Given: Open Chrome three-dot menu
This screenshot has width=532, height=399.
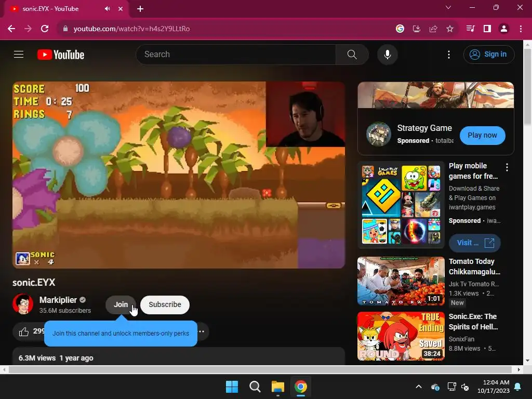Looking at the screenshot, I should coord(521,29).
